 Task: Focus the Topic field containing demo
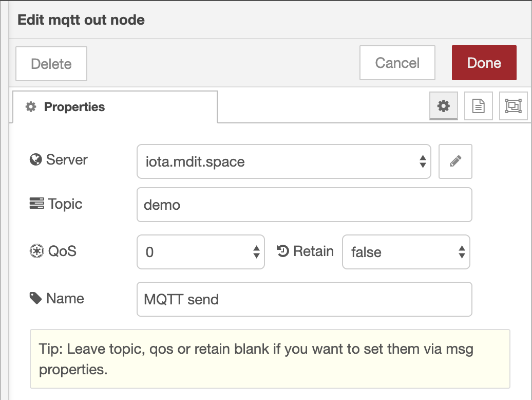pyautogui.click(x=305, y=205)
